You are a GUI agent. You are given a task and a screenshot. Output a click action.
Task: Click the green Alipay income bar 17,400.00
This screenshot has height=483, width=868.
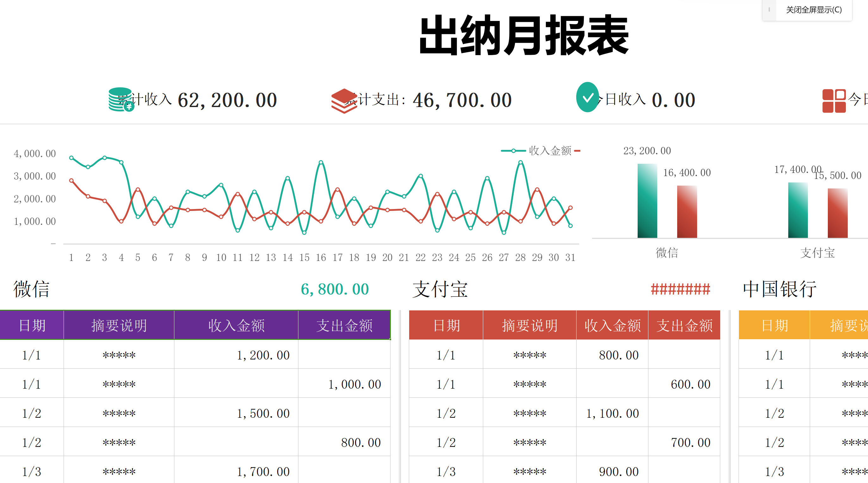tap(797, 210)
